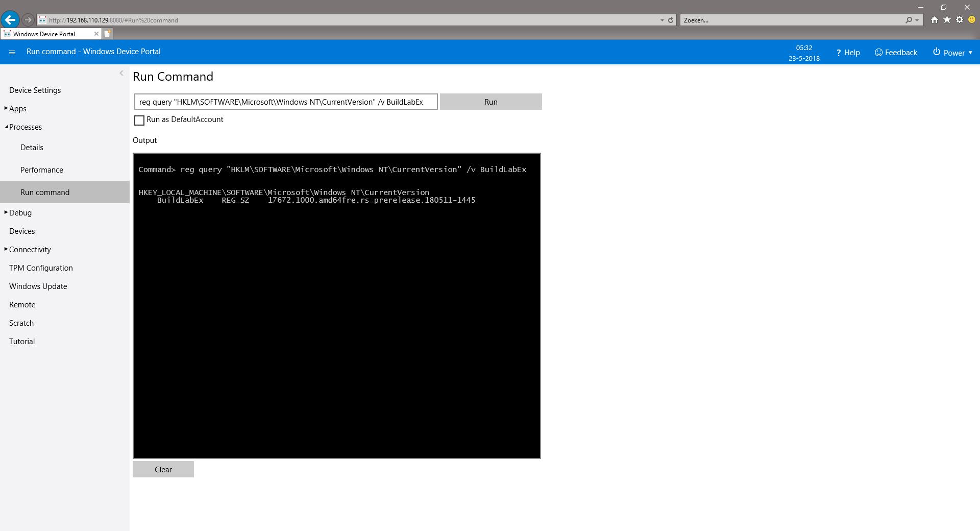This screenshot has height=531, width=980.
Task: Collapse the Processes section
Action: point(23,127)
